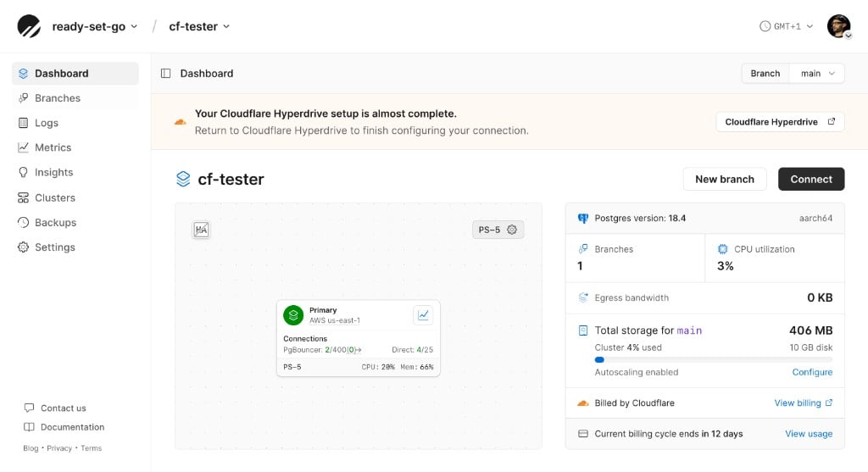
Task: Click the Terms footer link
Action: tap(92, 448)
